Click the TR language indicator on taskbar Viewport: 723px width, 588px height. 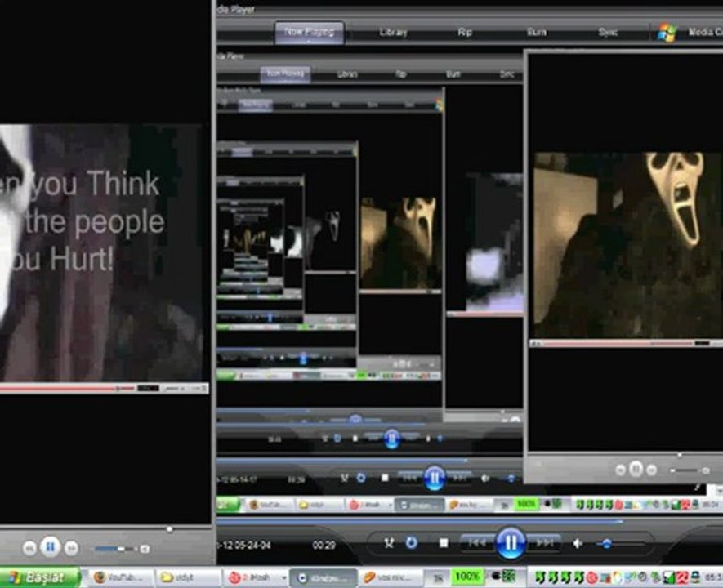[438, 578]
